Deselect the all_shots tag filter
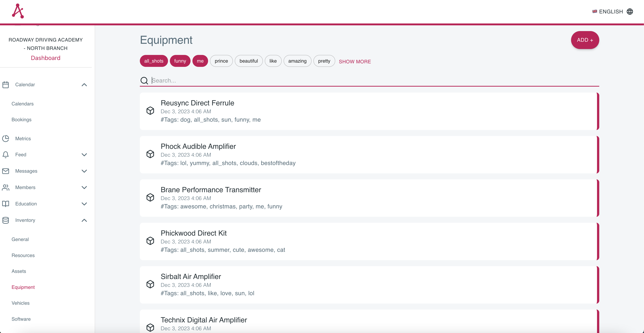Image resolution: width=644 pixels, height=333 pixels. point(154,61)
